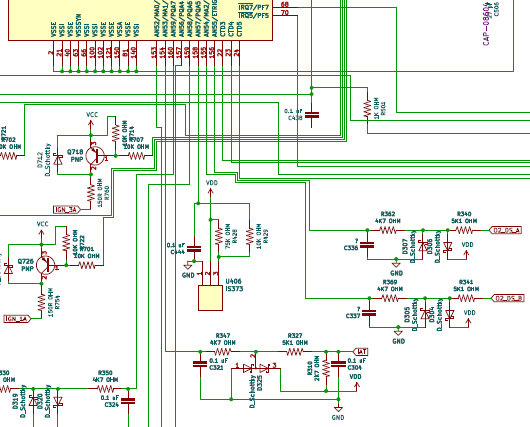Select the D319 Schottky diode symbol
530x427 pixels.
click(33, 401)
